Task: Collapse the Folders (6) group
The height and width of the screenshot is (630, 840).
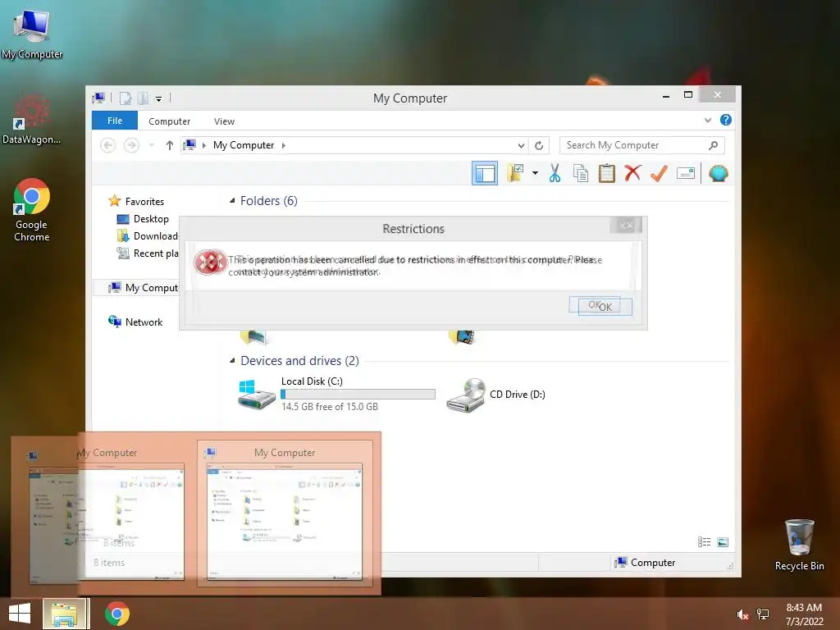Action: [x=232, y=201]
